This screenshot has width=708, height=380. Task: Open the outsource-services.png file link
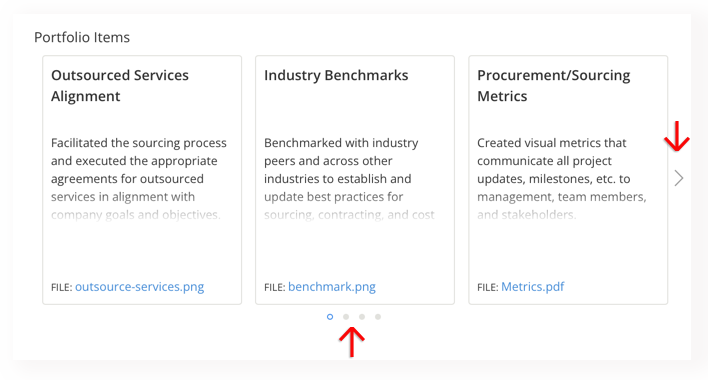(x=140, y=287)
